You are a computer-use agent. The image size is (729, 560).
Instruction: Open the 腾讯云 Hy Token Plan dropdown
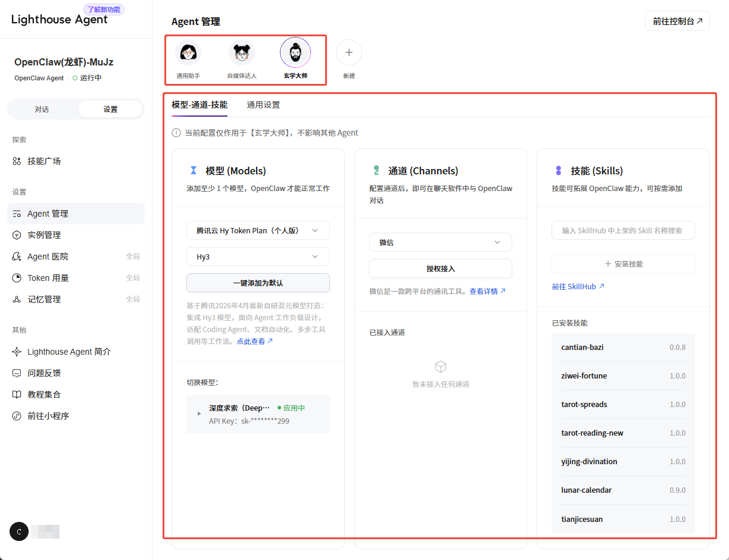pos(258,230)
